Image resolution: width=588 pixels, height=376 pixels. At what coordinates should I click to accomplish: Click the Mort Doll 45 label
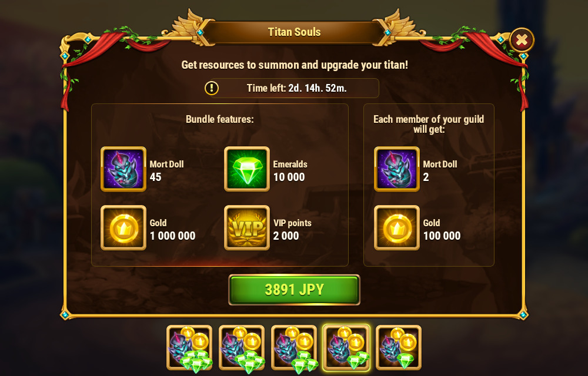(166, 171)
